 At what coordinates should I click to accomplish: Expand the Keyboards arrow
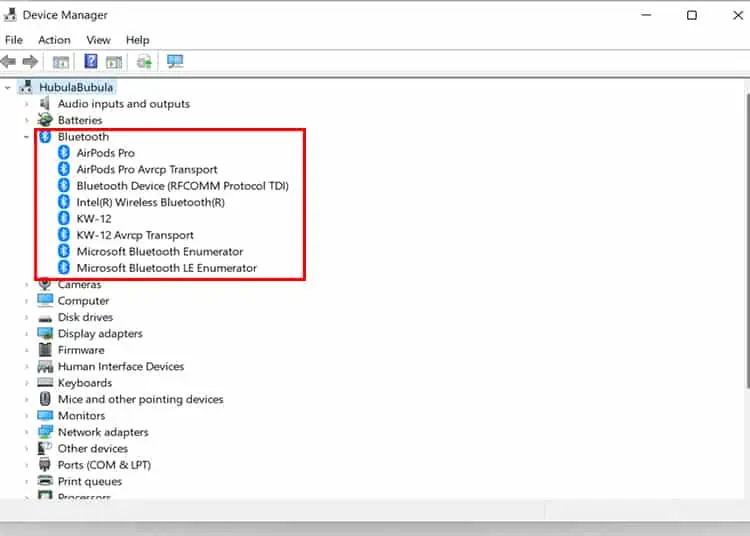tap(27, 383)
